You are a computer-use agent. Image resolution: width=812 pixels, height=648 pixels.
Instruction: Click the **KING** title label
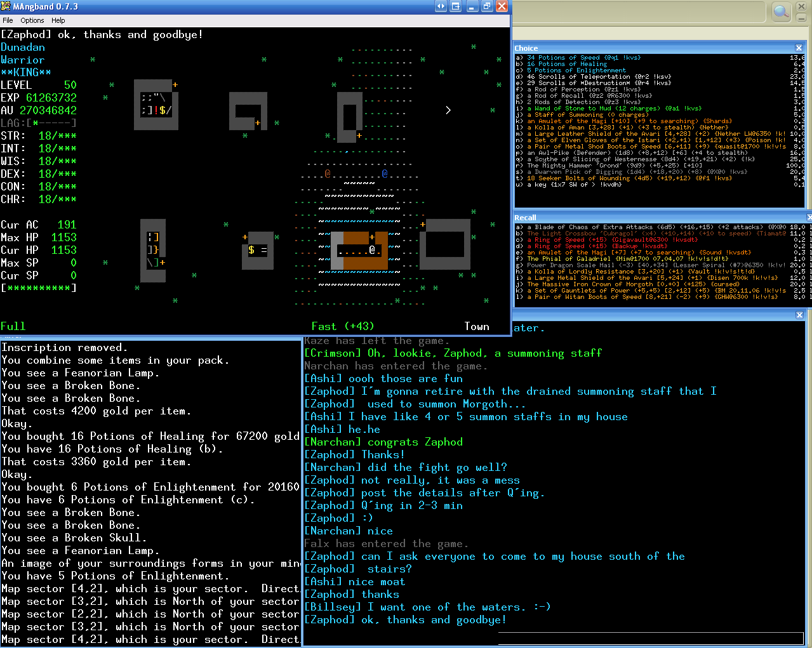(26, 72)
